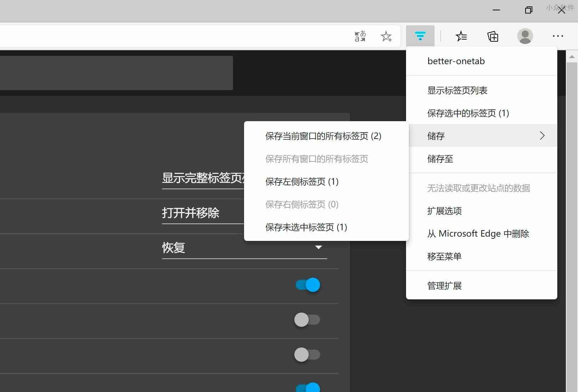578x392 pixels.
Task: Open the Collections icon
Action: click(493, 36)
